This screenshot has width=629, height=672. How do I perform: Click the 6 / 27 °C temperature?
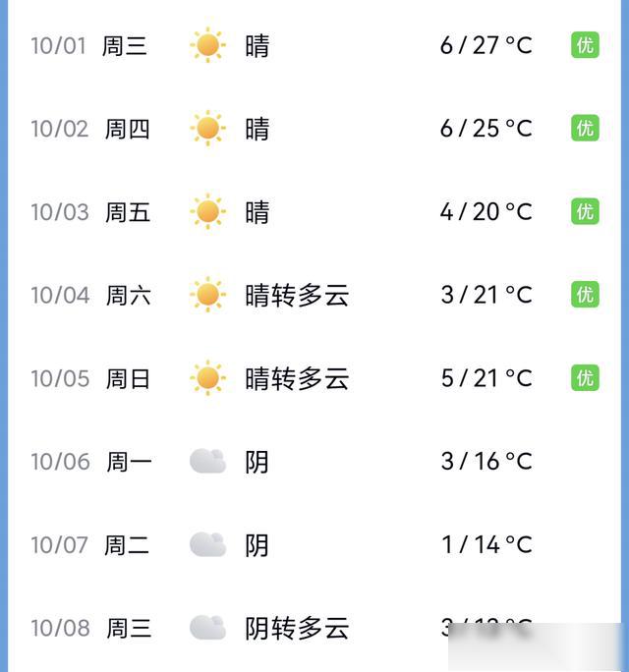486,45
